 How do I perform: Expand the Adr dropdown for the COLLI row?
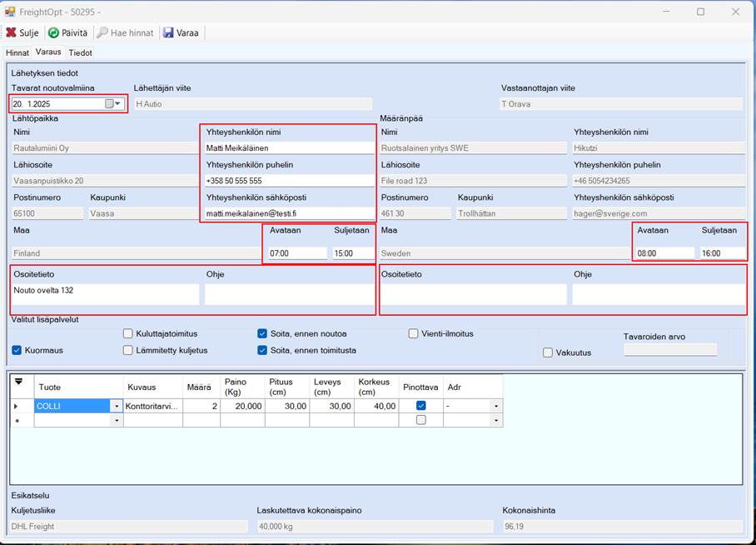496,407
